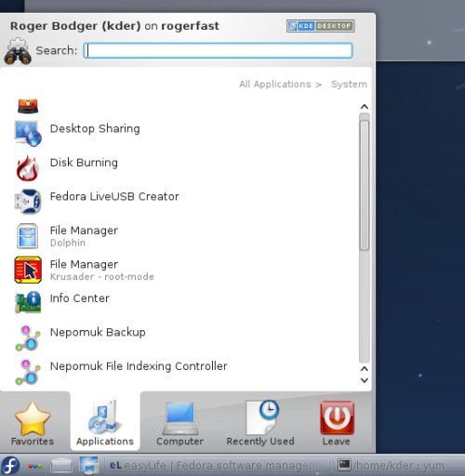Select Nepomuk File Indexing Controller text
The height and width of the screenshot is (476, 465).
coord(139,366)
